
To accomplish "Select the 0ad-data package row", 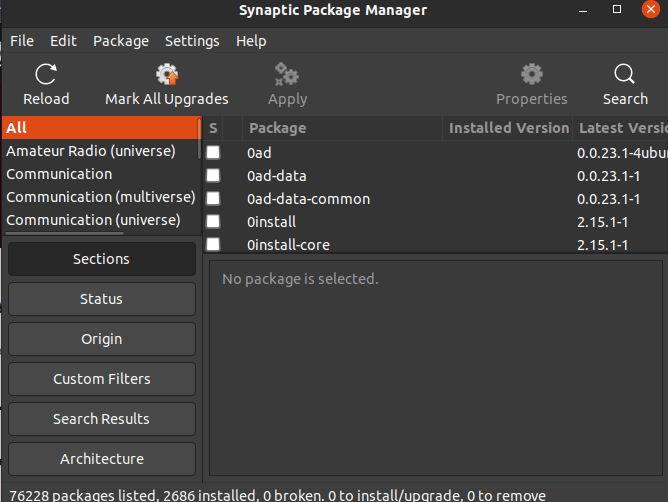I will [x=436, y=176].
